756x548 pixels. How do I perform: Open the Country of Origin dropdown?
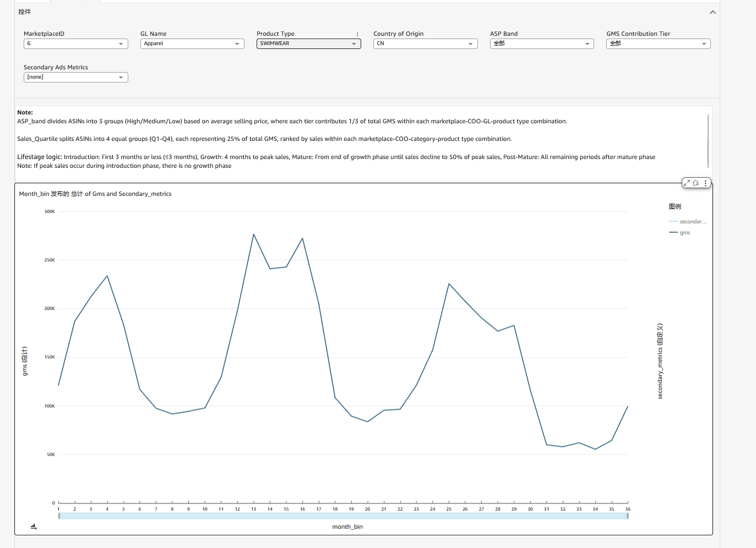[426, 44]
